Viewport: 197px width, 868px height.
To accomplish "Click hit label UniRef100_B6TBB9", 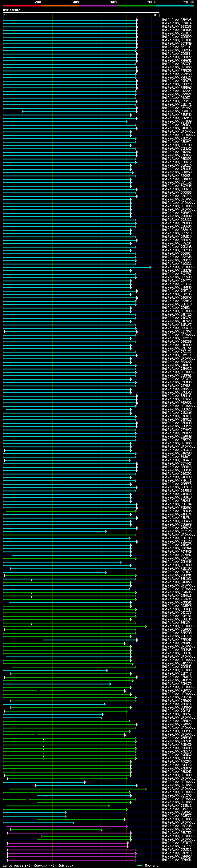I will coord(177,121).
